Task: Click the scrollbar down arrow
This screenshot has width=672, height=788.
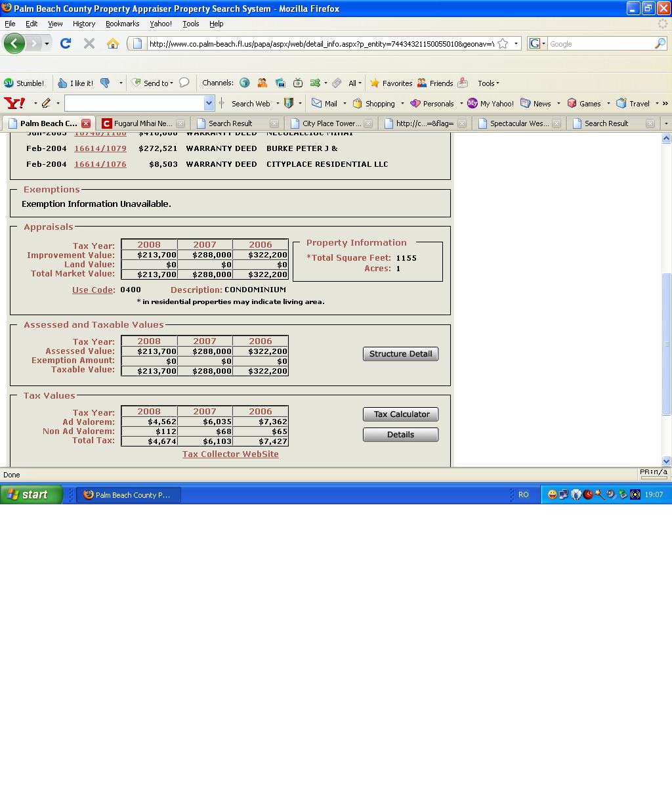Action: pyautogui.click(x=667, y=462)
